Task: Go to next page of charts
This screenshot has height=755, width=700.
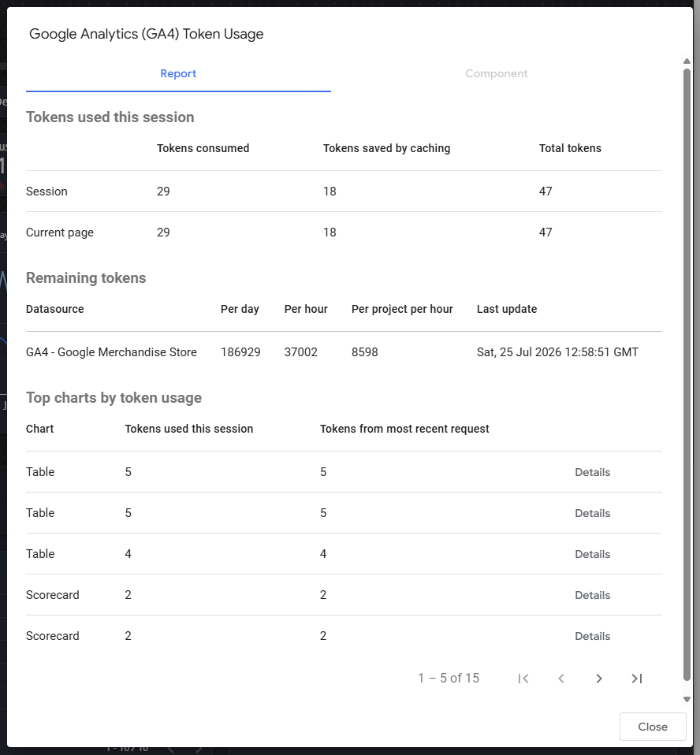Action: (599, 679)
